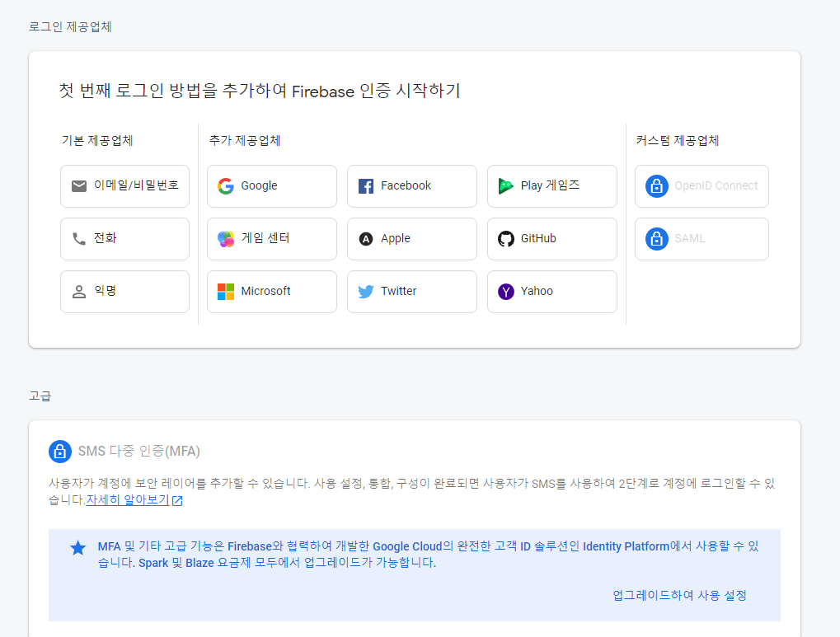This screenshot has width=840, height=637.
Task: Click the Firebase 인증 시작하기 heading
Action: tap(260, 91)
